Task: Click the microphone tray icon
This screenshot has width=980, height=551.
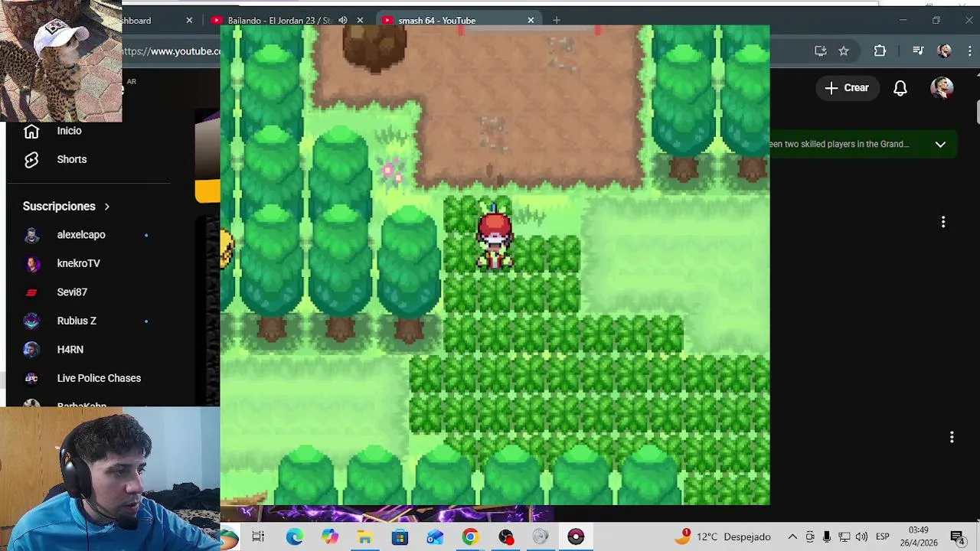Action: (x=827, y=537)
